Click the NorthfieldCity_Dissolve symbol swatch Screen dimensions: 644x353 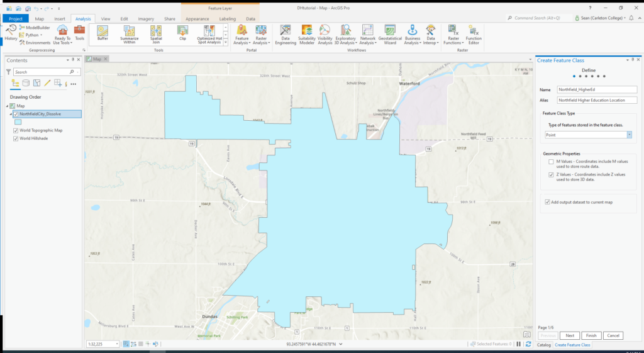pos(18,122)
